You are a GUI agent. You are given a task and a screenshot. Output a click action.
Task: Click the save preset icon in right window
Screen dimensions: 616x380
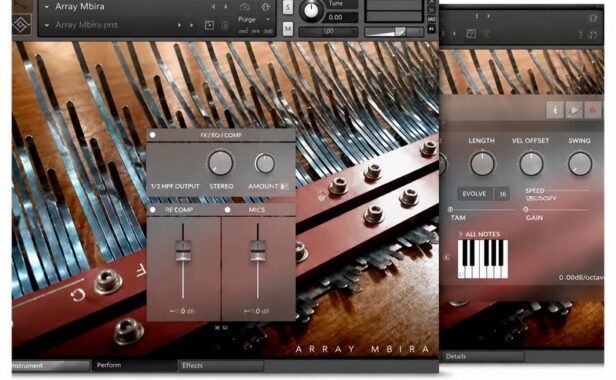(x=471, y=33)
